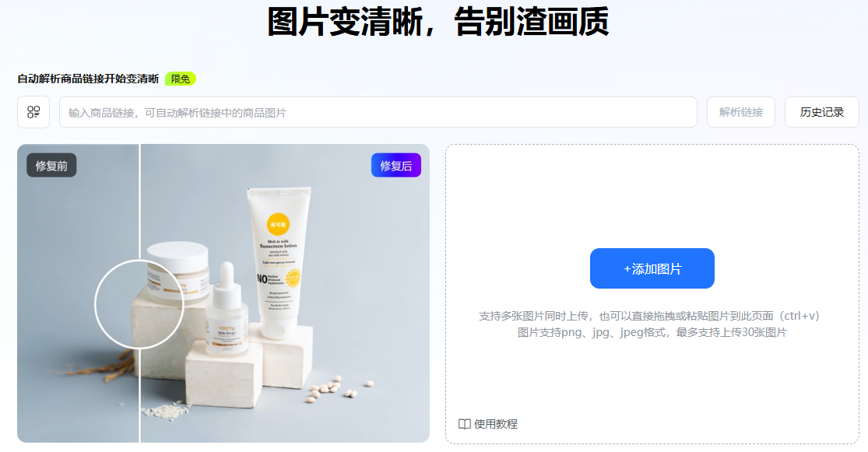Click the 修复前 label on the preview
Viewport: 868px width, 452px height.
coord(51,166)
